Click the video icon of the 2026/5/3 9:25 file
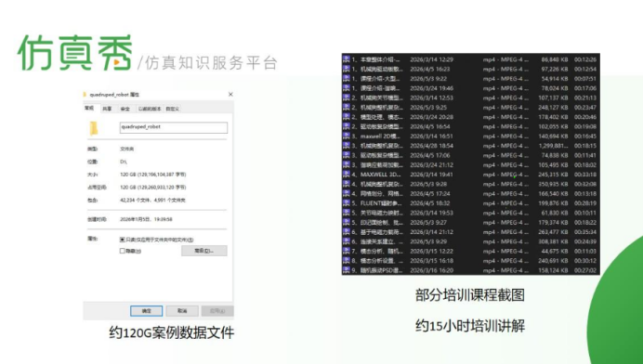 tap(347, 108)
